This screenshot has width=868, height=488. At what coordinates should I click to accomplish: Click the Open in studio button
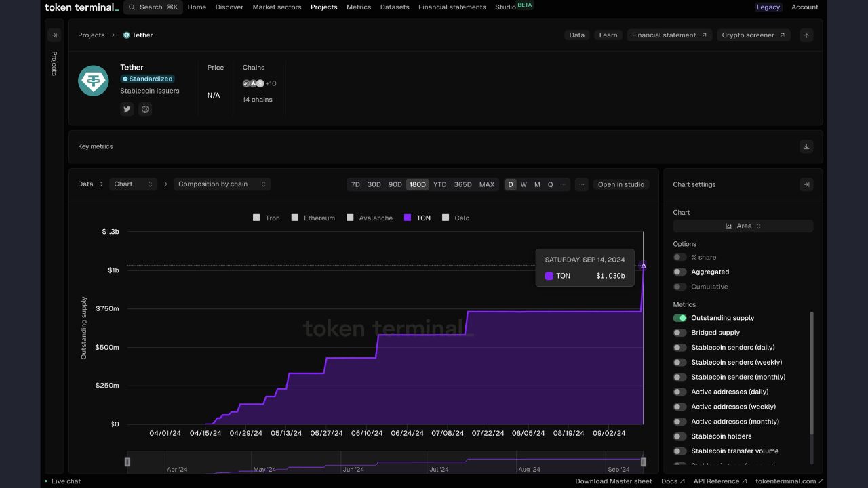tap(620, 184)
